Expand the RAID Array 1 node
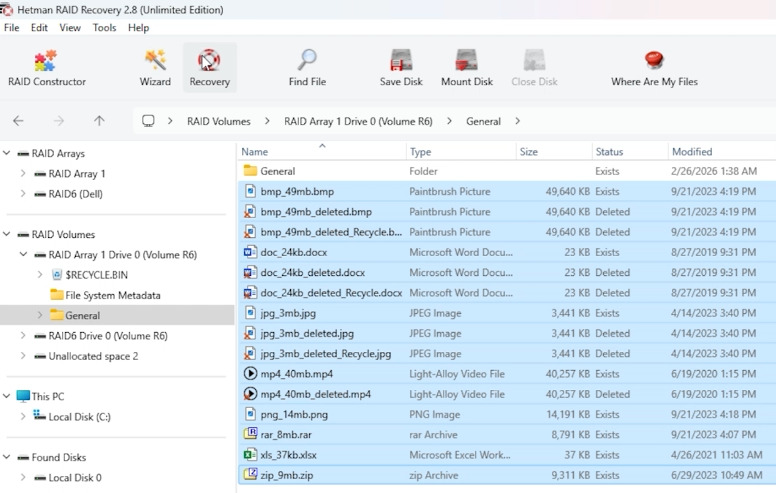This screenshot has width=776, height=493. 23,173
